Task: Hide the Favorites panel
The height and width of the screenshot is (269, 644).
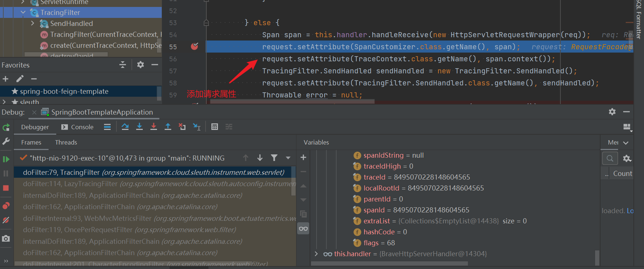Action: coord(155,65)
